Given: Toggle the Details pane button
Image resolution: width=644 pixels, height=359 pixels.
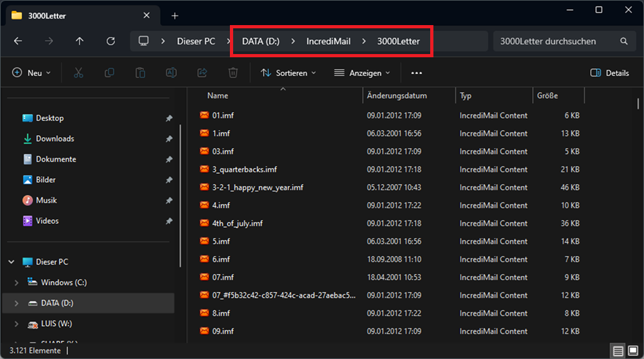Looking at the screenshot, I should (609, 73).
